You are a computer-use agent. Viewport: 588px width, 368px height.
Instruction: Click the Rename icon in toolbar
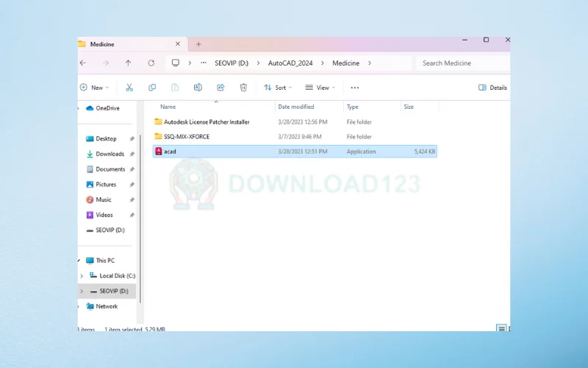198,88
